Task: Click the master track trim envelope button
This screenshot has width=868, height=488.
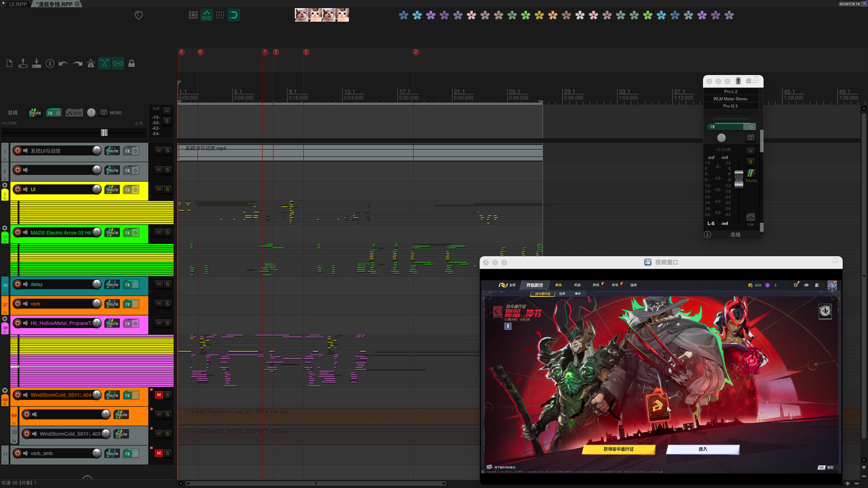Action: (74, 113)
